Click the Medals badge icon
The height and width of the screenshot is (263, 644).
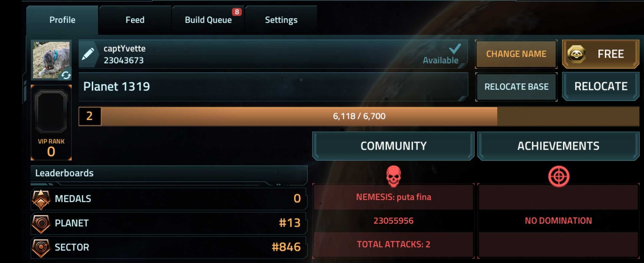coord(41,199)
